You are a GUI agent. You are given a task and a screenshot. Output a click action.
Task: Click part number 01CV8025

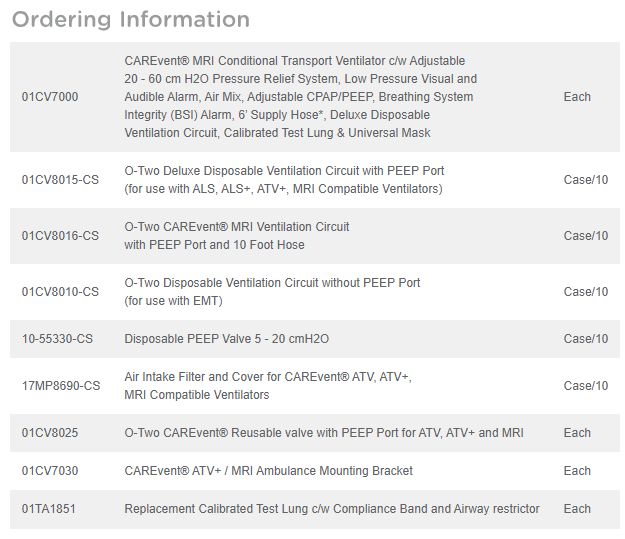tap(50, 433)
